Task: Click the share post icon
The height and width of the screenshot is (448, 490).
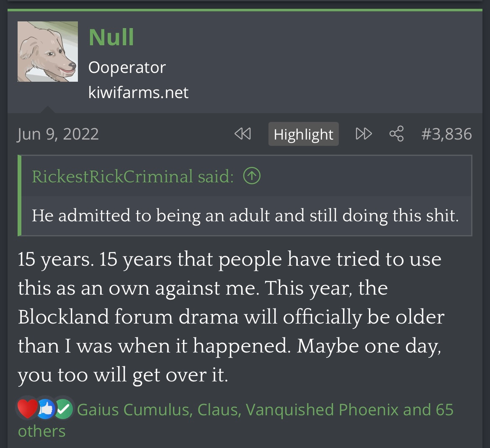Action: 396,134
